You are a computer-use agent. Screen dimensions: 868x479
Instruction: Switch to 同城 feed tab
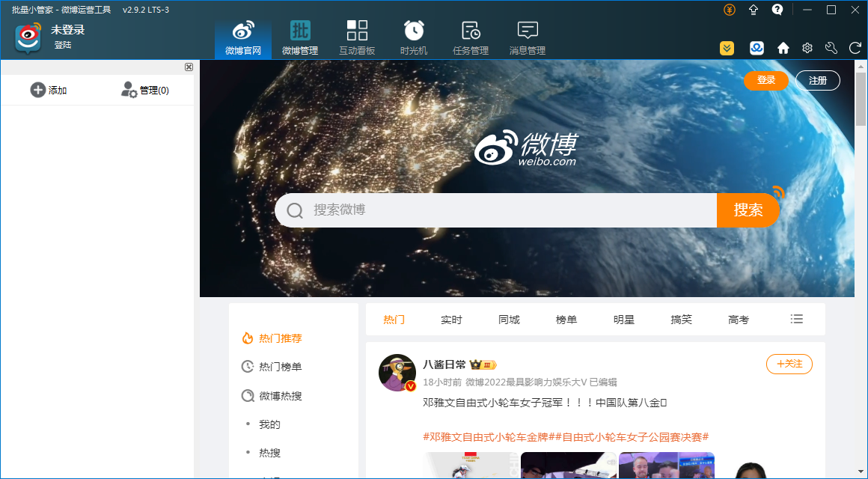click(509, 320)
